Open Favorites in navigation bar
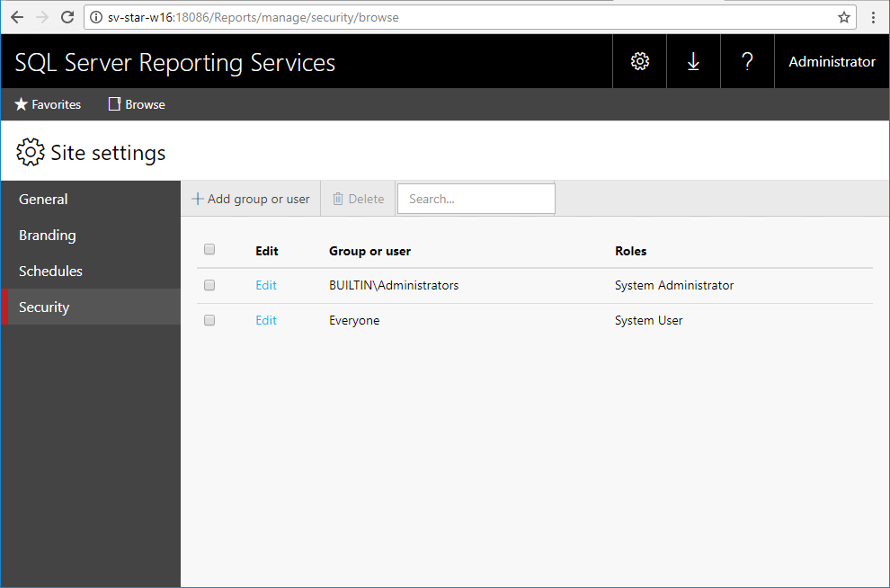 (x=48, y=104)
